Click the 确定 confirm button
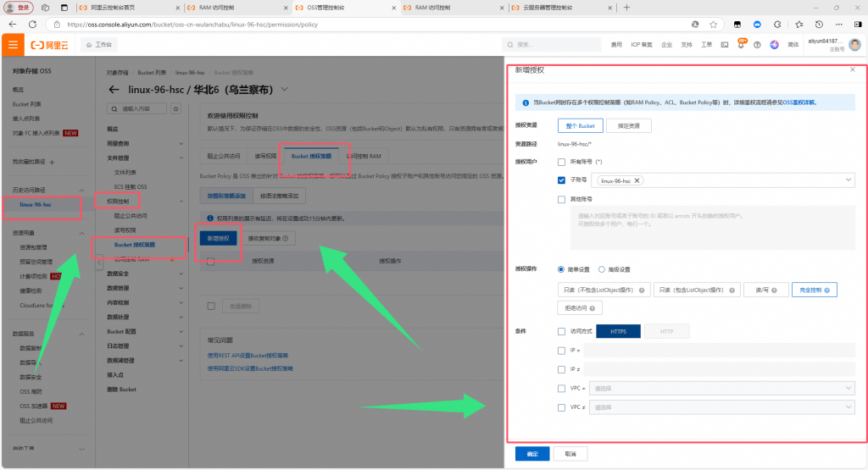868x470 pixels. [x=532, y=454]
